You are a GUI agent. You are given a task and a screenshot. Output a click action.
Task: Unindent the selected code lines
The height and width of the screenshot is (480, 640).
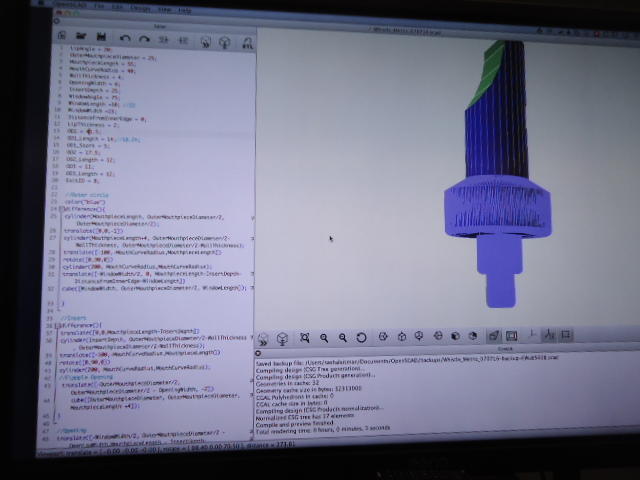(163, 40)
